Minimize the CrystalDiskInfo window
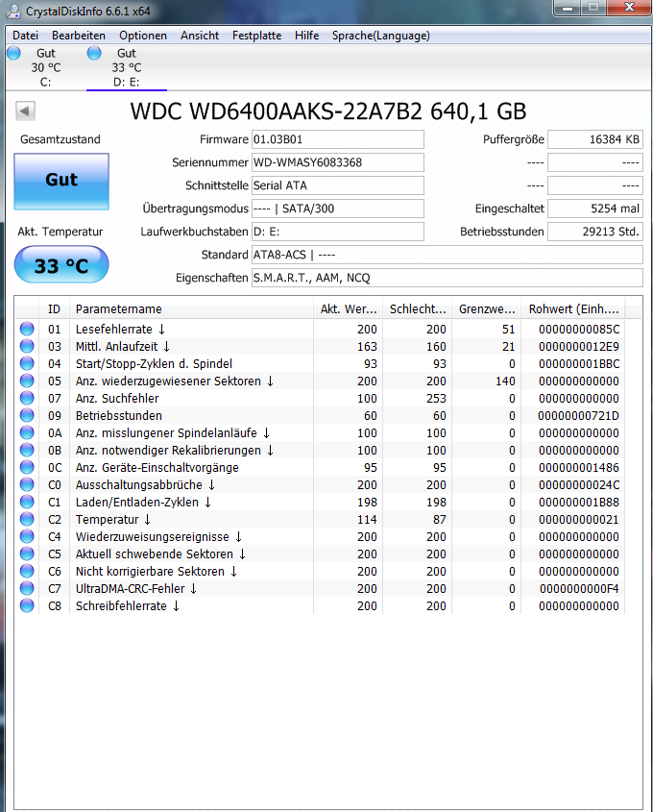653x812 pixels. 568,8
